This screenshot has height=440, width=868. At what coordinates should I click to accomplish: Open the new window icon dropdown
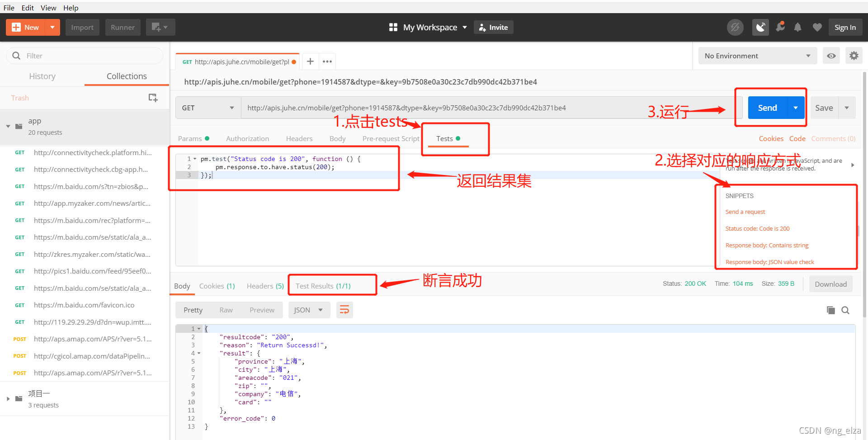pos(160,27)
